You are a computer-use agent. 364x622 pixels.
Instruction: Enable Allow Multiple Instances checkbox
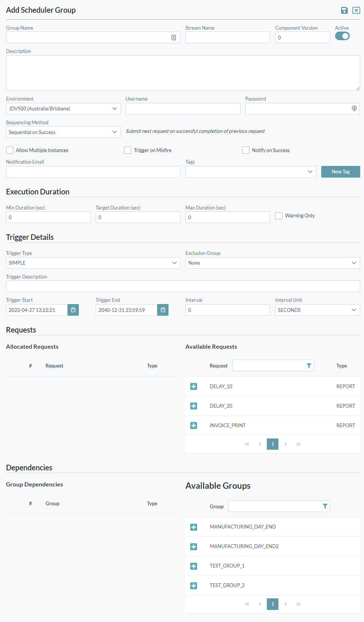[x=10, y=150]
